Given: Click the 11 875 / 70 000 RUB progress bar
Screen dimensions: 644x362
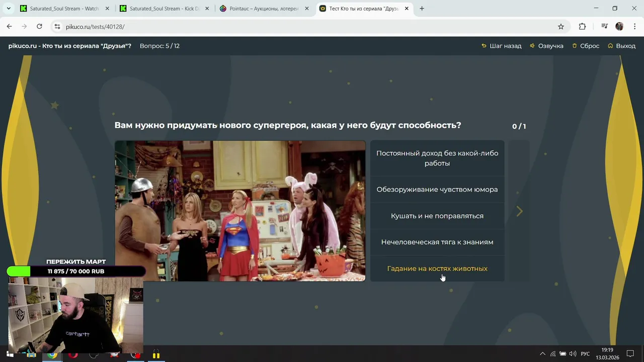Looking at the screenshot, I should tap(76, 271).
